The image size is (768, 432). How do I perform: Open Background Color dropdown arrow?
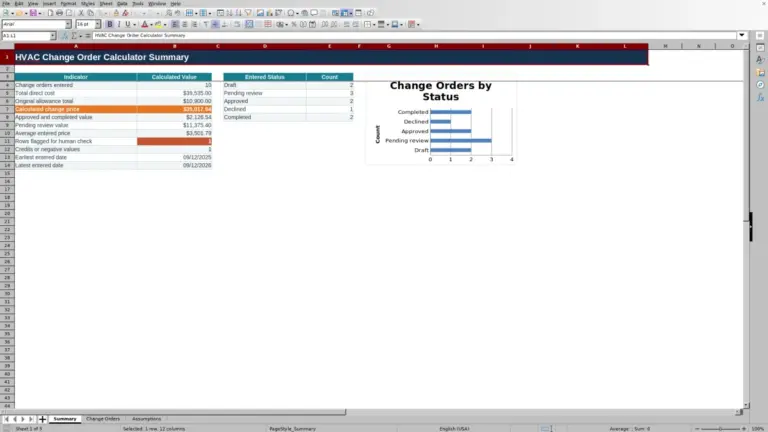tap(165, 24)
